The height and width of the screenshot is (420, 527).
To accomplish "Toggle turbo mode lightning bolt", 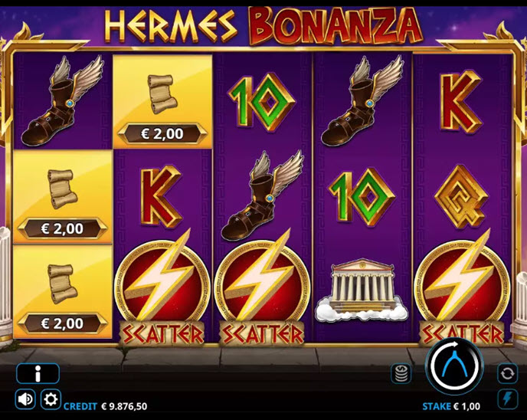I will (x=507, y=399).
